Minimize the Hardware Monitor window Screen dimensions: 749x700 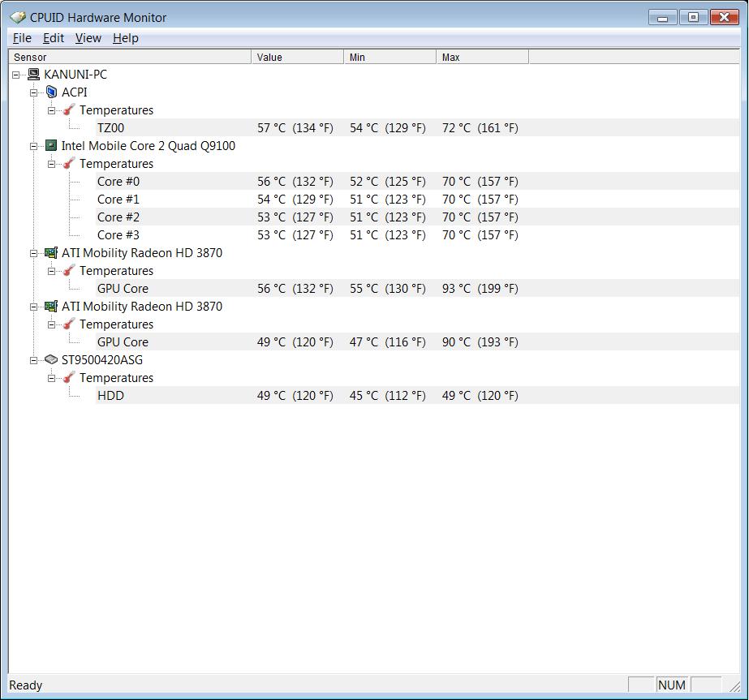click(662, 18)
